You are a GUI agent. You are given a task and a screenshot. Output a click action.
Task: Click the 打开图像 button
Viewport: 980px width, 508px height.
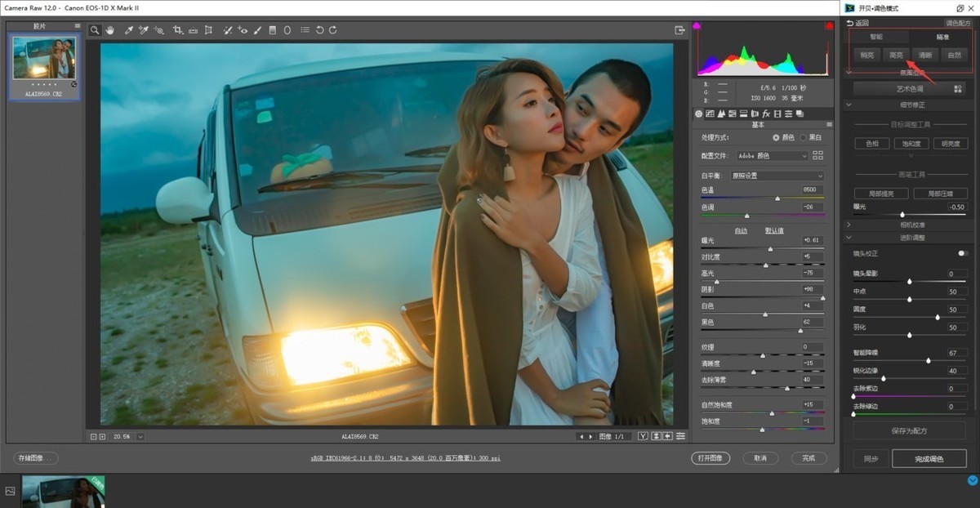pyautogui.click(x=710, y=458)
